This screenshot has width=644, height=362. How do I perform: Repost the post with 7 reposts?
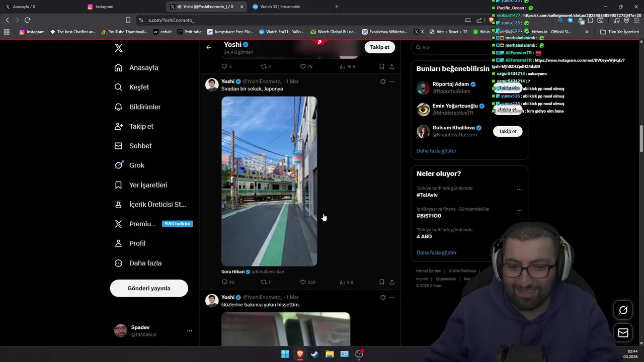(263, 282)
